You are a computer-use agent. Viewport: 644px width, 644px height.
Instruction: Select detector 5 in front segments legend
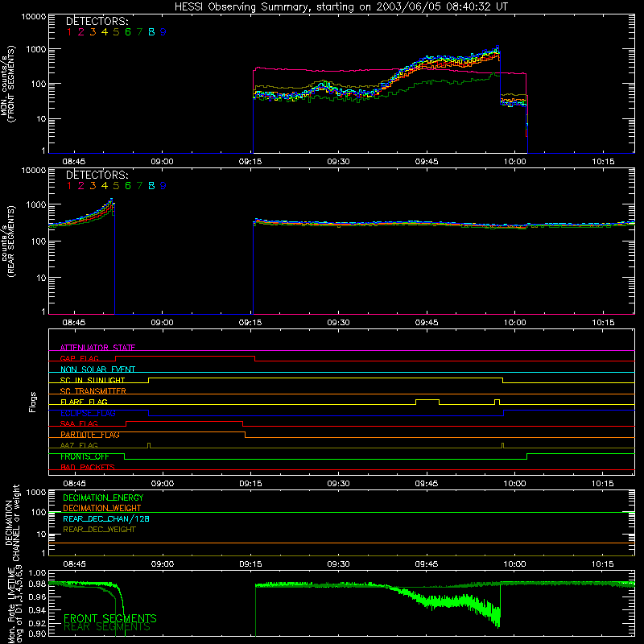116,31
